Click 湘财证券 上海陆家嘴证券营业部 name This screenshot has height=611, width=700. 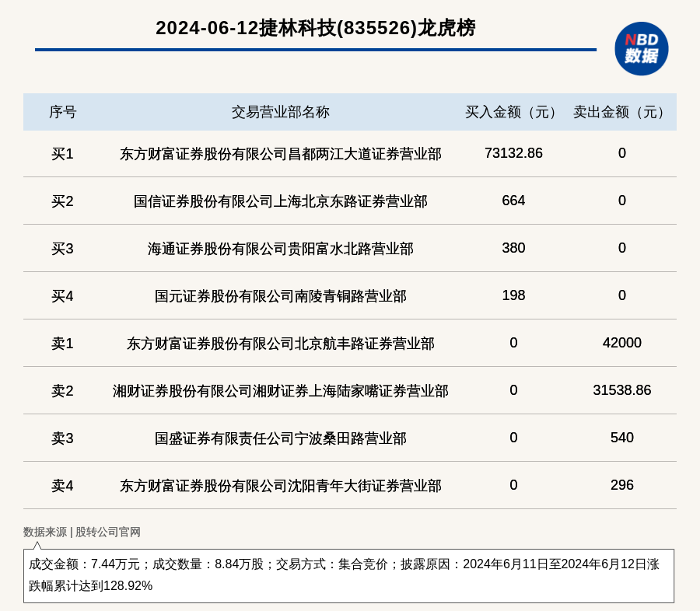point(280,390)
